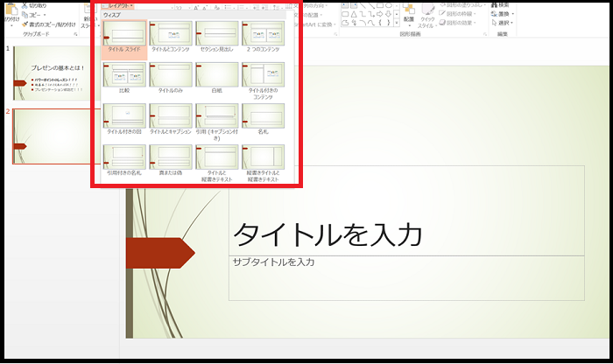The image size is (613, 364).
Task: Select the right block arrow shape
Action: [x=379, y=14]
